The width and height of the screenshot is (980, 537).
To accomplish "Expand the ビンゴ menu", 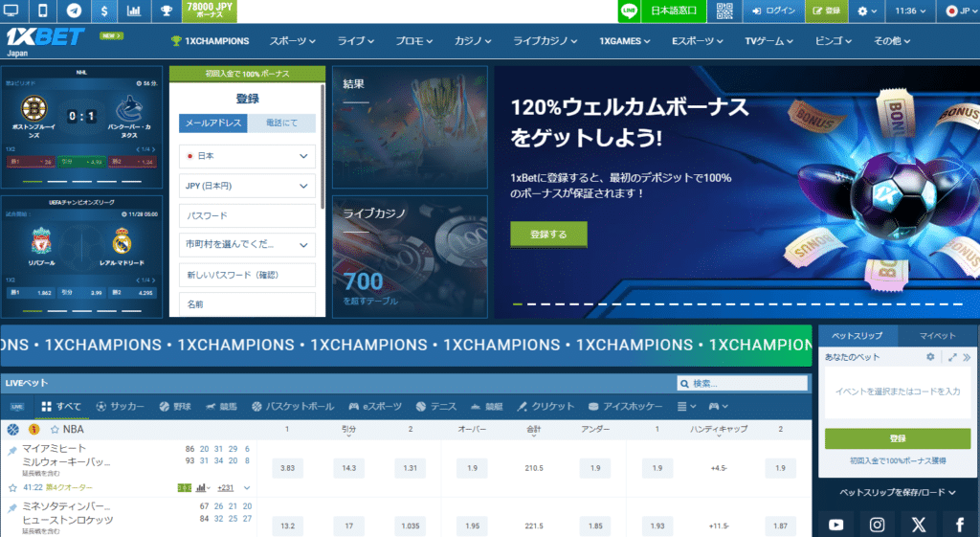I will (x=834, y=41).
